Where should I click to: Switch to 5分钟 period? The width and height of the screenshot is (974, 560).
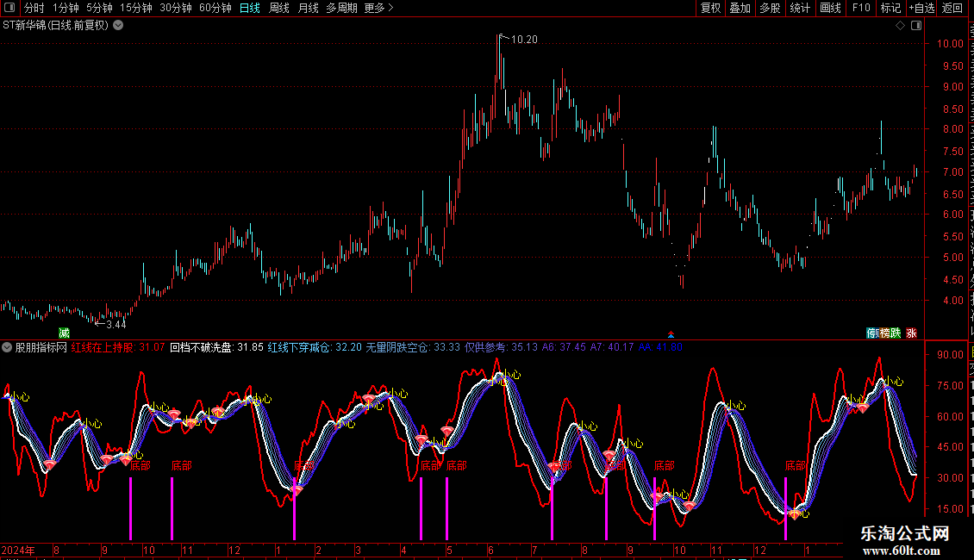(99, 8)
